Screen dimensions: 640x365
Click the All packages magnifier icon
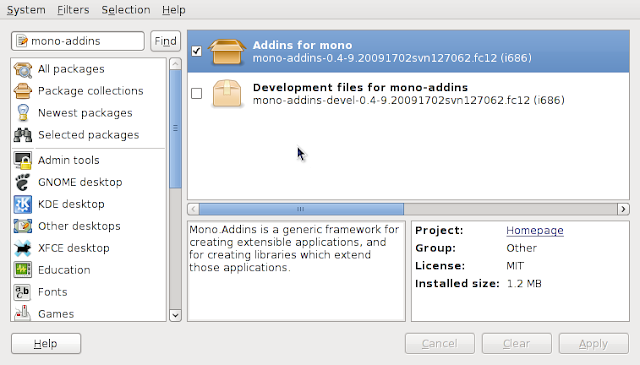click(23, 69)
